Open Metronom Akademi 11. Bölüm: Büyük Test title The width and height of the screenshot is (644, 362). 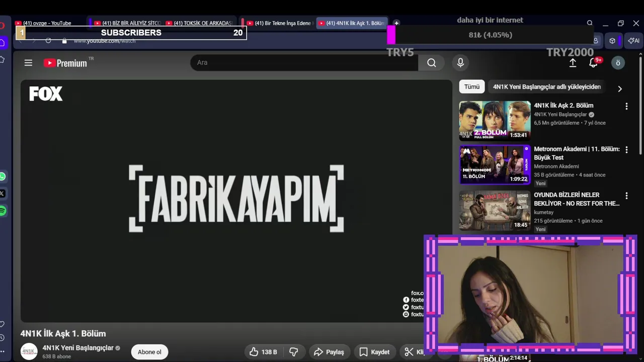[577, 153]
